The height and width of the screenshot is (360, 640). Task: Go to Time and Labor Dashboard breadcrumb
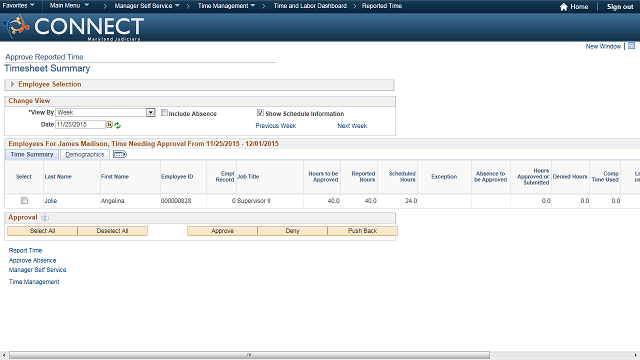pyautogui.click(x=310, y=6)
